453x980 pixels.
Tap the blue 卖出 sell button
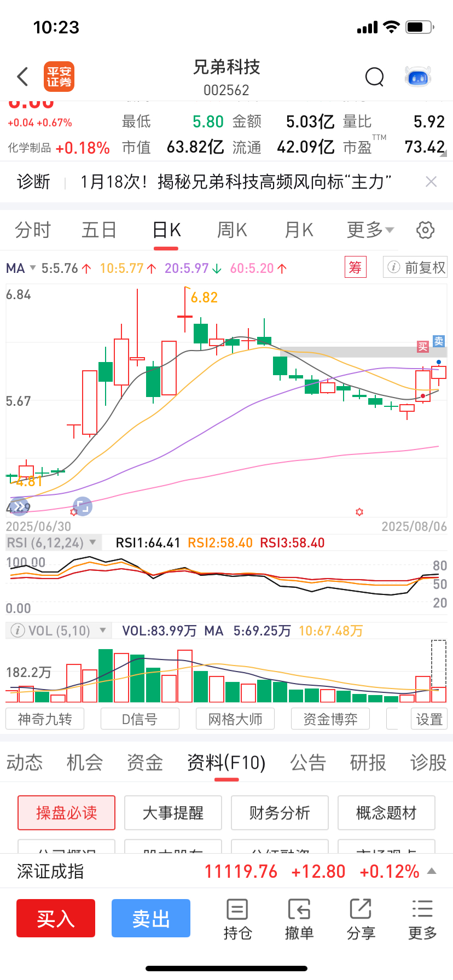click(151, 918)
